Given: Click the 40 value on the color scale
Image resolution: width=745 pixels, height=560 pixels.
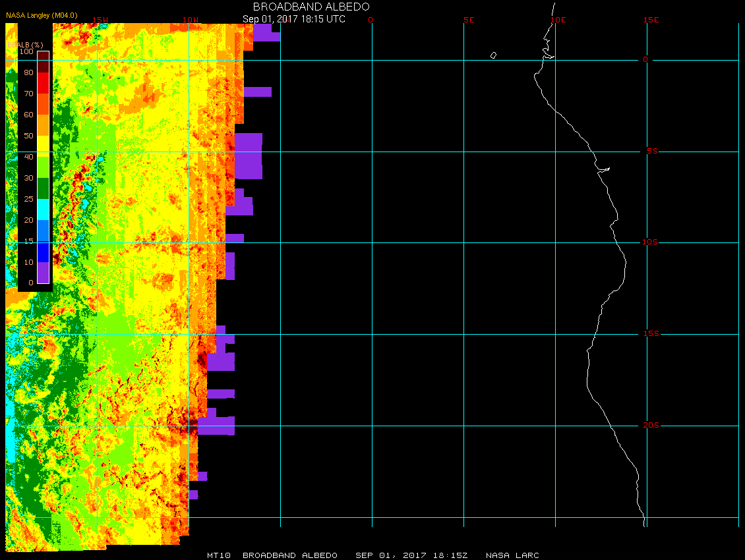Looking at the screenshot, I should tap(28, 157).
